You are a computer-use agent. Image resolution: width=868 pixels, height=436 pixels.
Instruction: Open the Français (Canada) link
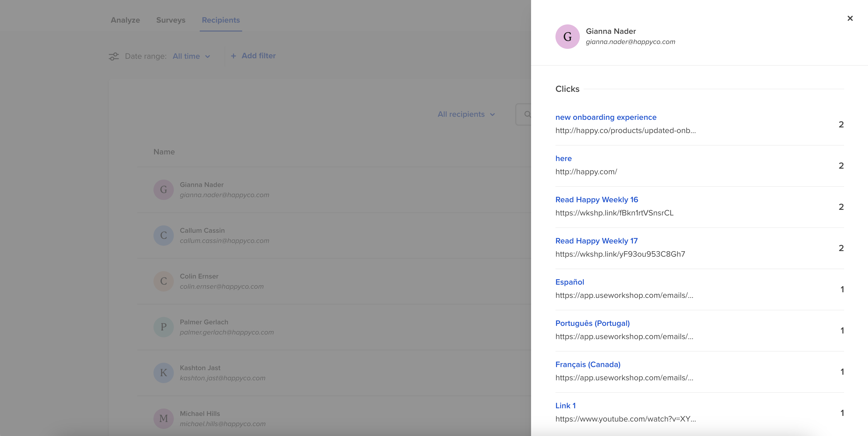(588, 365)
